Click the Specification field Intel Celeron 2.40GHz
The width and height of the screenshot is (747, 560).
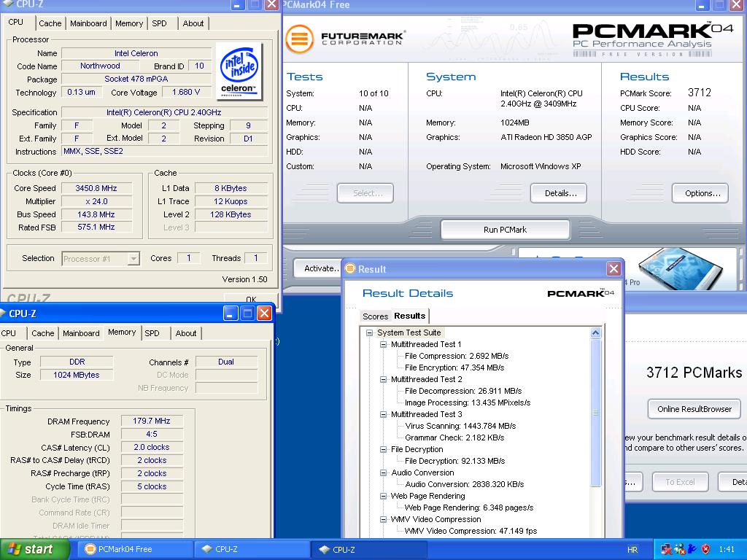click(x=164, y=113)
